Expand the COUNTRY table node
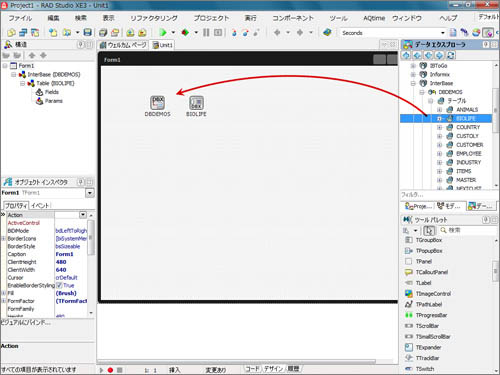Viewport: 500px width, 375px height. pos(440,127)
